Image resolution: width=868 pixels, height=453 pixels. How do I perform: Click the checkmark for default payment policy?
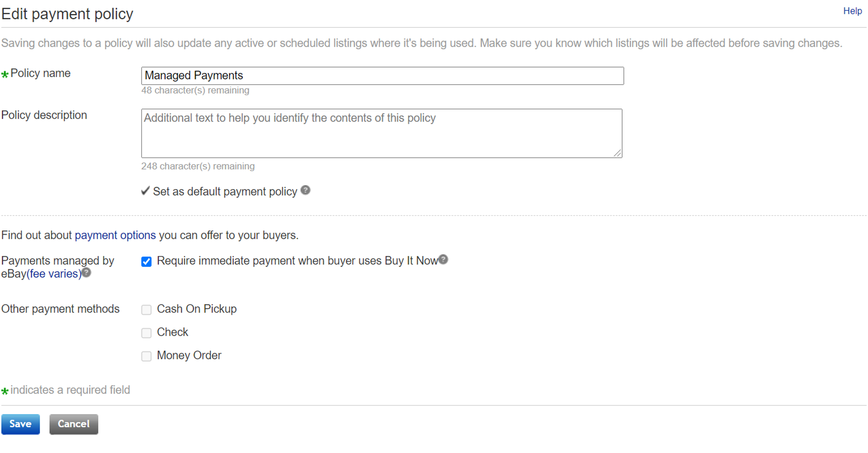coord(145,191)
